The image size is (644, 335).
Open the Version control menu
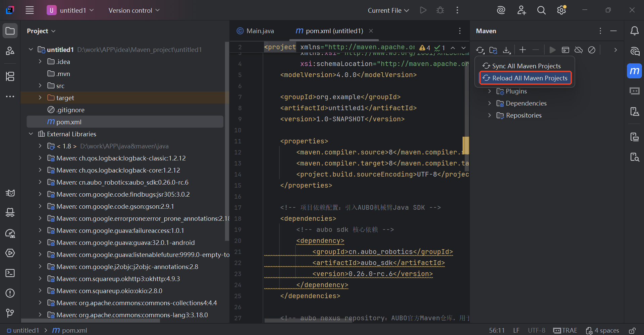coord(133,10)
